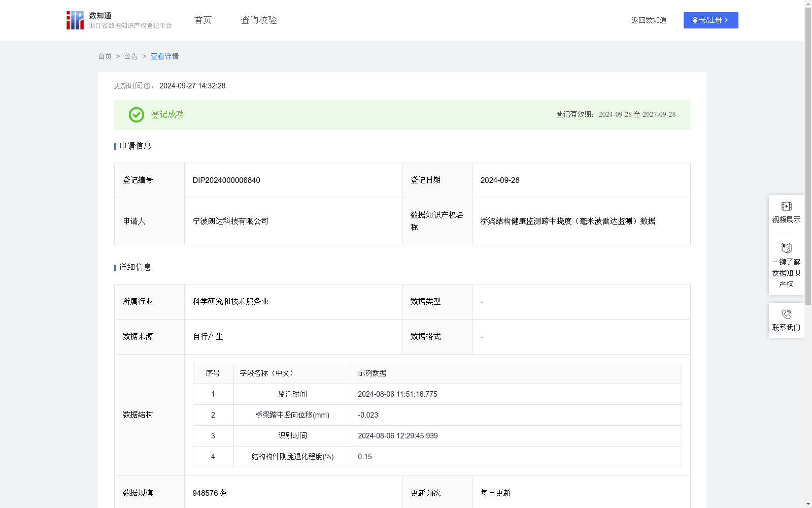Click the scrollbar down arrow
The width and height of the screenshot is (812, 508).
pyautogui.click(x=808, y=504)
